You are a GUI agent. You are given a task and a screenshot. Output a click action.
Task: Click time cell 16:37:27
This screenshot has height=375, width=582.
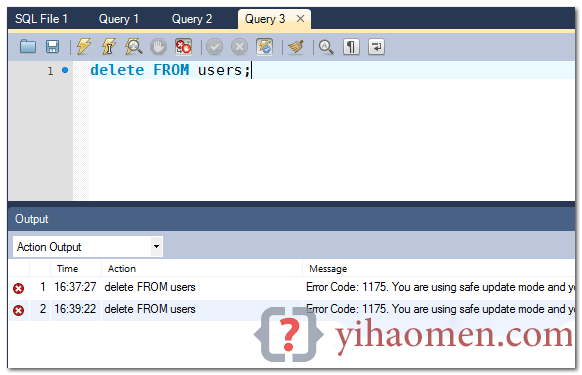click(75, 287)
